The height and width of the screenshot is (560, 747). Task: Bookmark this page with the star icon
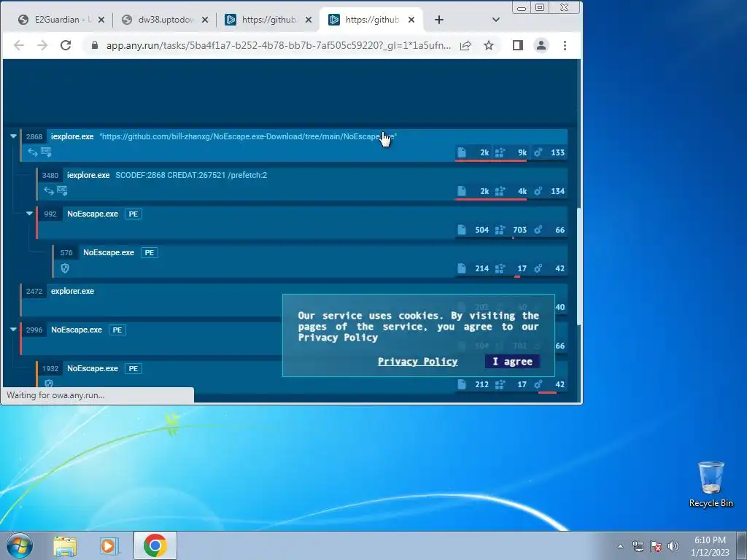[489, 45]
